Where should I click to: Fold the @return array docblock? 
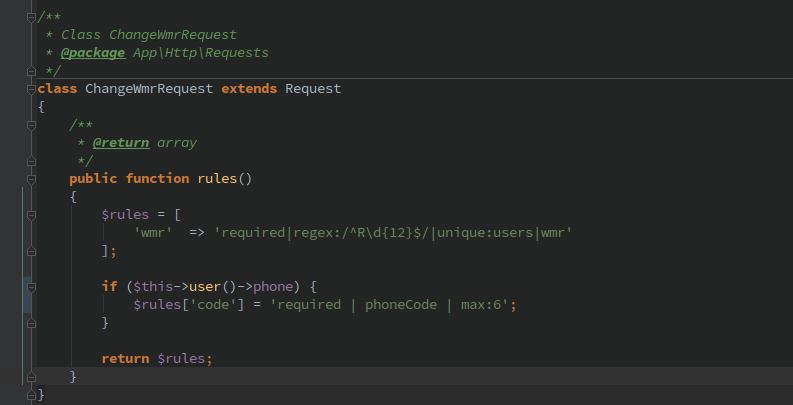[x=32, y=124]
